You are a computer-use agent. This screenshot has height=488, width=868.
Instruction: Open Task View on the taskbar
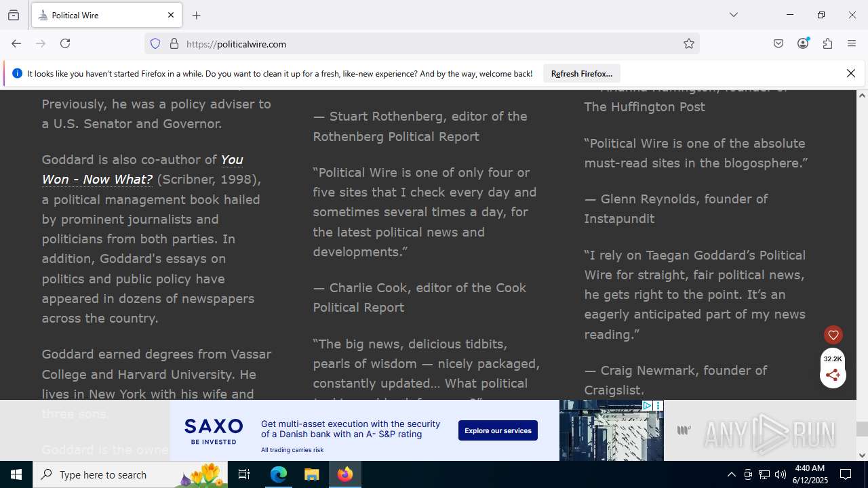coord(244,474)
